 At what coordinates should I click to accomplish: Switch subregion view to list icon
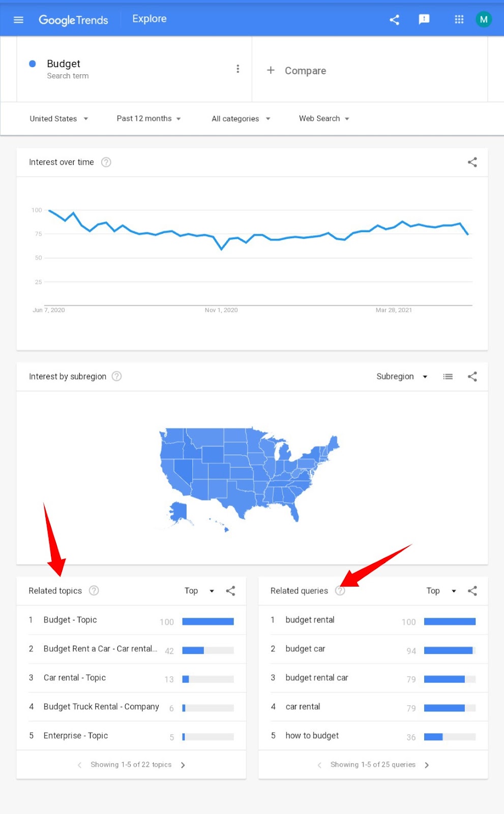pyautogui.click(x=448, y=376)
